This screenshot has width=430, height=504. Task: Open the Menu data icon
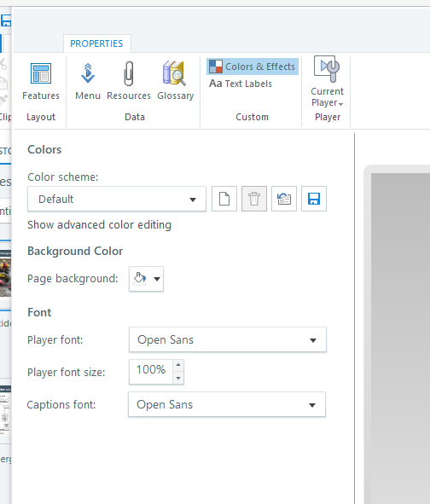click(88, 81)
